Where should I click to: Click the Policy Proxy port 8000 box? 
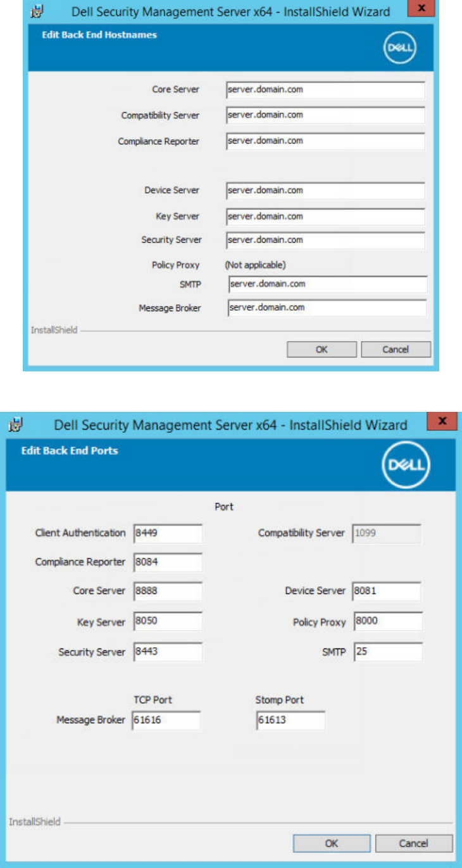pos(388,622)
